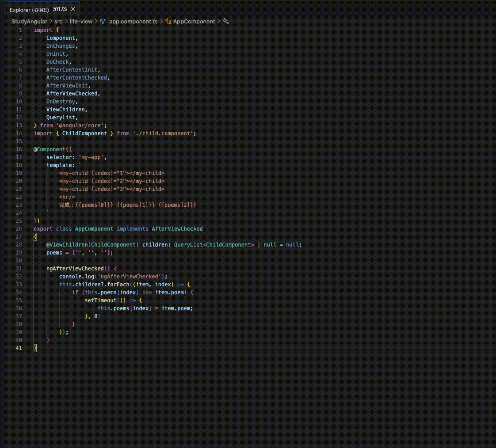Open the src breadcrumb folder

(58, 22)
